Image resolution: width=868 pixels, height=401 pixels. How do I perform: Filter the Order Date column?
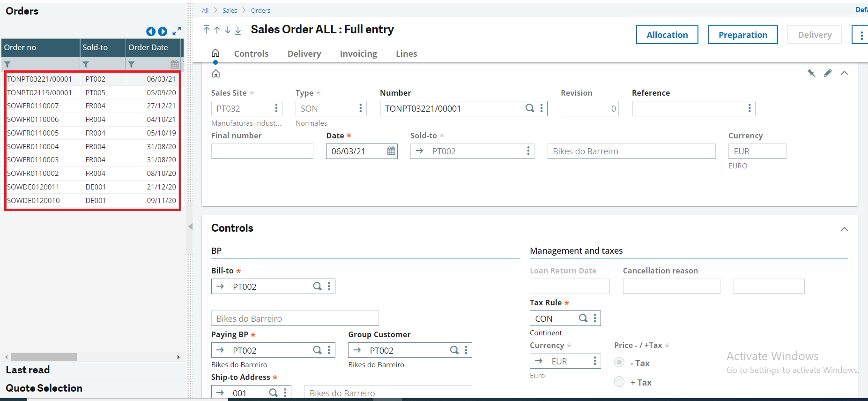[x=132, y=64]
